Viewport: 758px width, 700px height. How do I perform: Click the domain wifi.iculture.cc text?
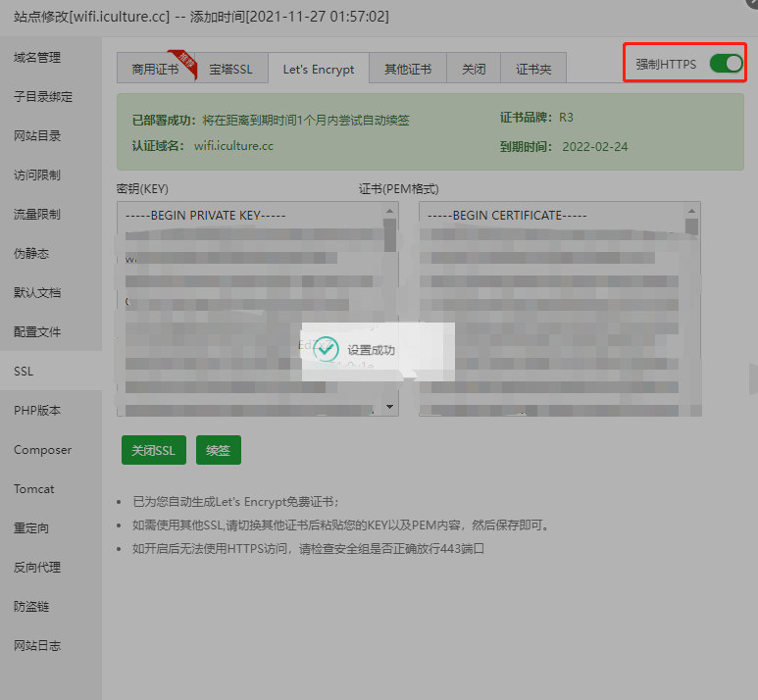coord(233,146)
